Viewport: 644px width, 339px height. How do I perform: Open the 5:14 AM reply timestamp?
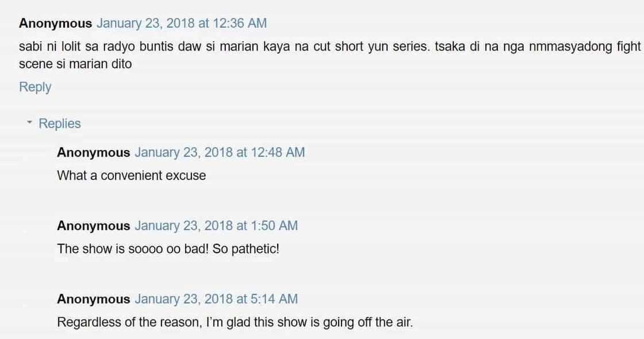point(216,299)
